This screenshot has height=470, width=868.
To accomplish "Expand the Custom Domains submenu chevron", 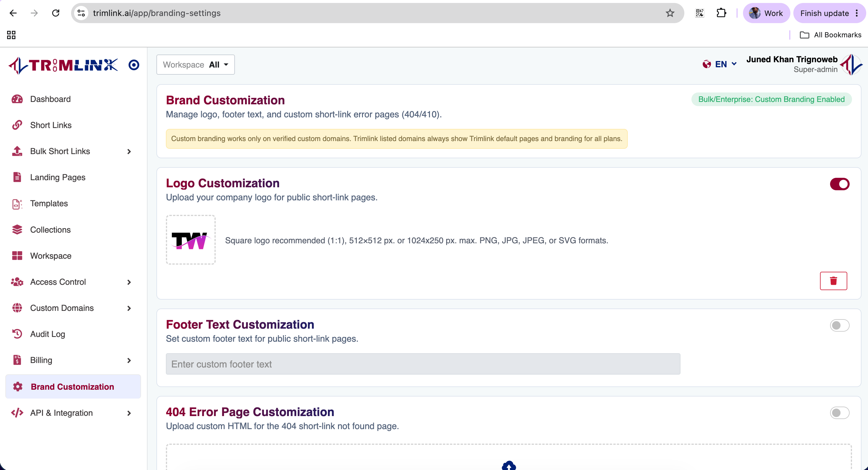I will 129,308.
